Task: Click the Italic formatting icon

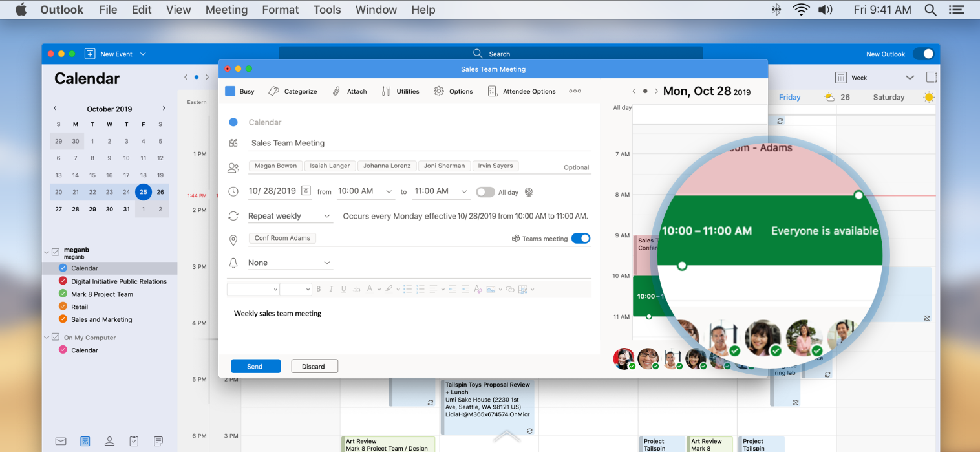Action: [x=331, y=289]
